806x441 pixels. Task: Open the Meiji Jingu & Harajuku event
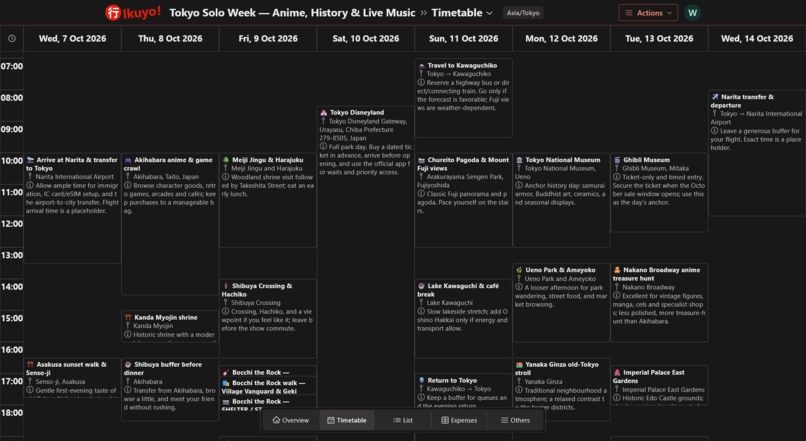[x=268, y=200]
